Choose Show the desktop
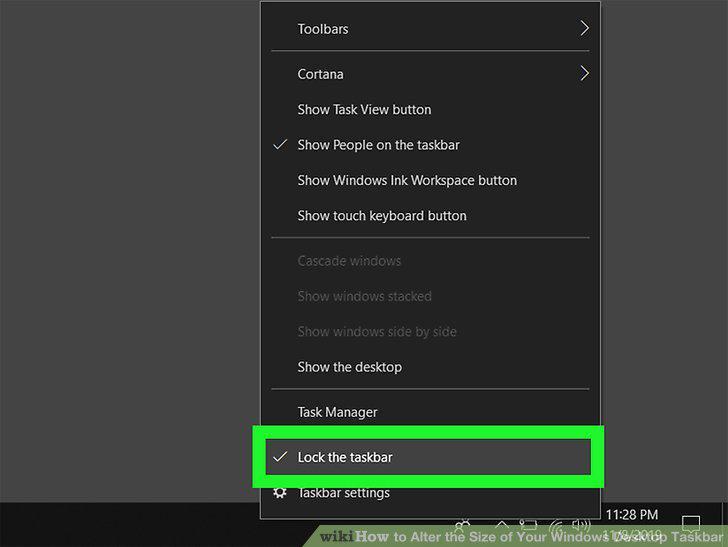728x547 pixels. [x=430, y=367]
